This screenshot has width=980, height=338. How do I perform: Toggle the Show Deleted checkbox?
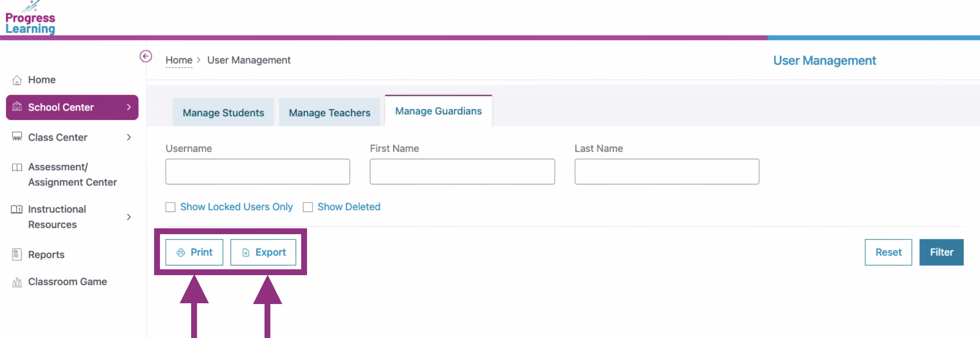tap(308, 207)
